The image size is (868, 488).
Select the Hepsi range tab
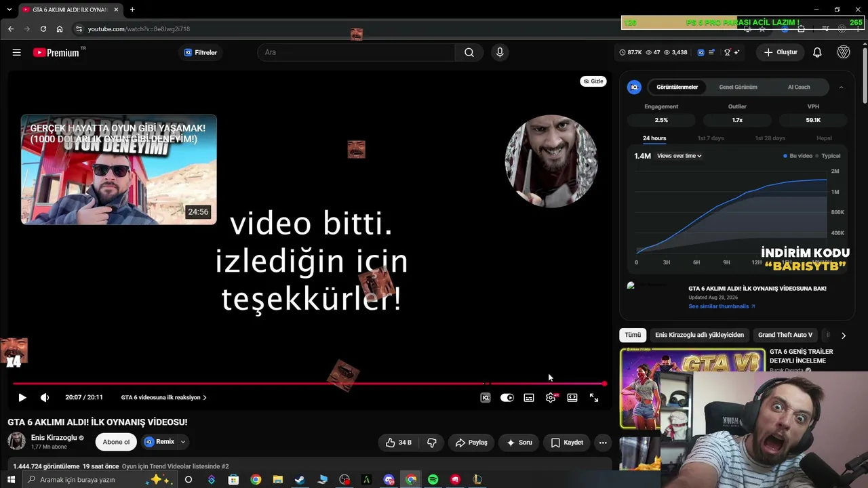(x=824, y=138)
